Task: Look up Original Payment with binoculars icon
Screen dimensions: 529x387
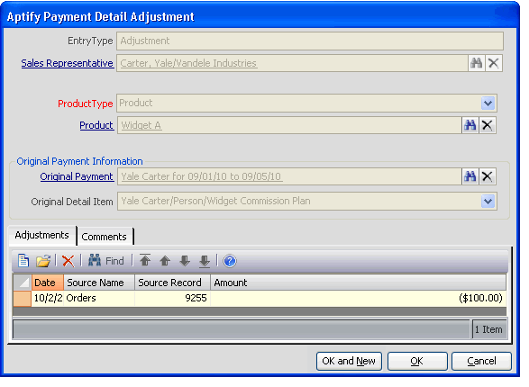Action: [470, 176]
